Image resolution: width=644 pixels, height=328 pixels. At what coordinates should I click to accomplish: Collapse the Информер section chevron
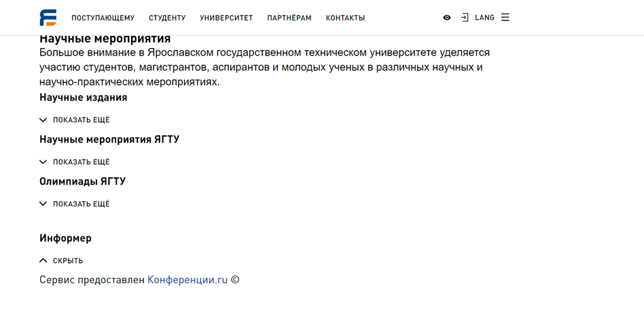click(x=43, y=261)
